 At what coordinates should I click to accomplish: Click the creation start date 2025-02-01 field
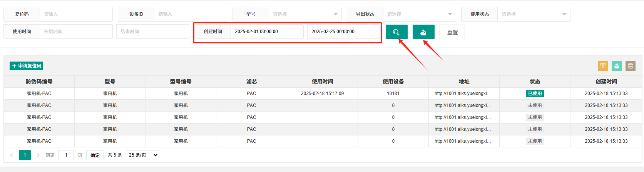click(267, 32)
